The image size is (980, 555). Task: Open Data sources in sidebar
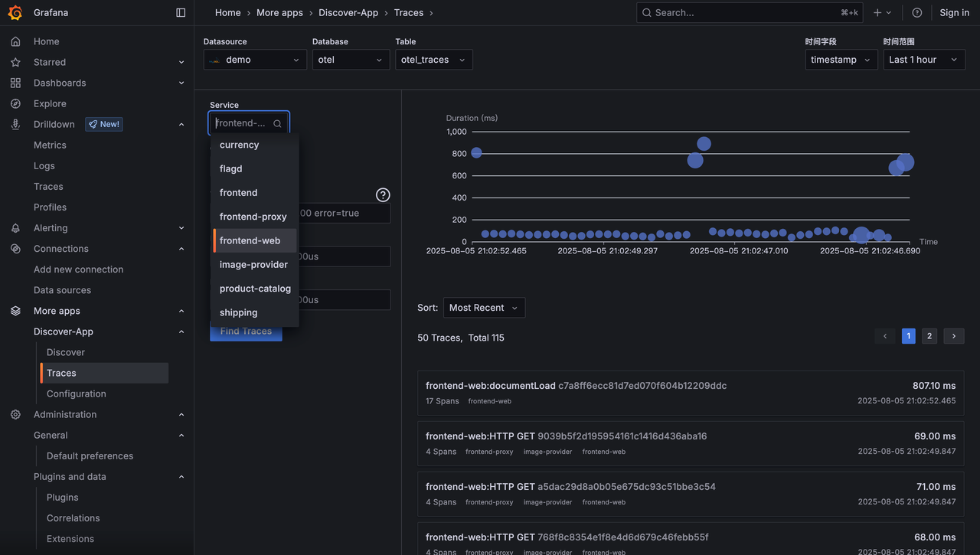click(x=62, y=290)
